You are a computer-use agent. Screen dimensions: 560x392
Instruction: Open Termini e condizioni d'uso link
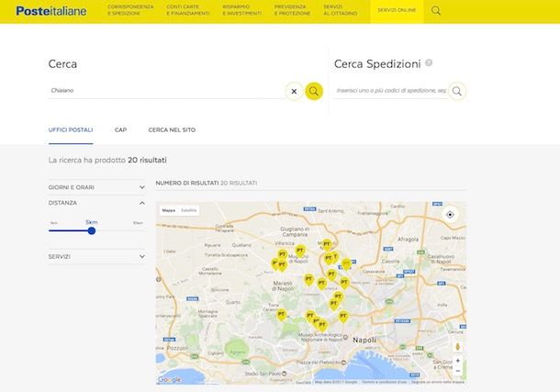point(384,382)
